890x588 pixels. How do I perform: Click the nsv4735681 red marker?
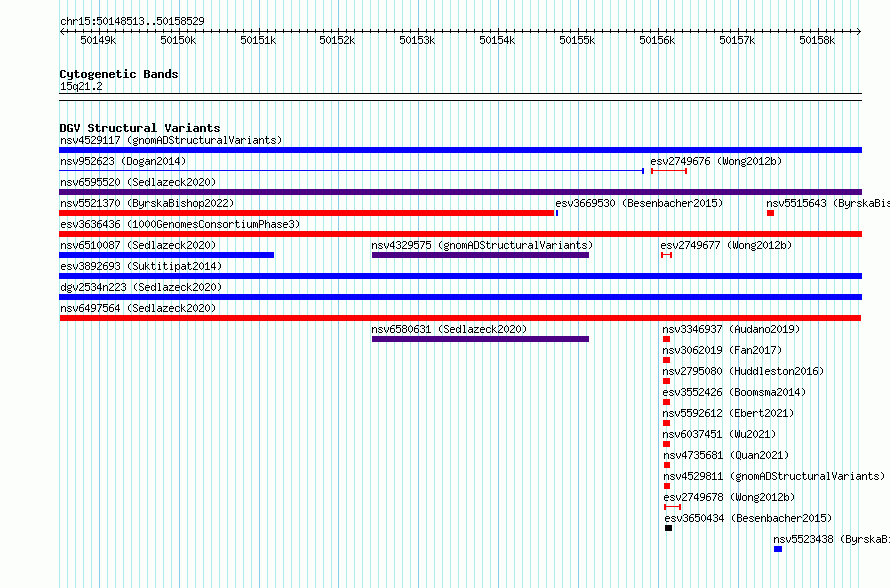(667, 465)
